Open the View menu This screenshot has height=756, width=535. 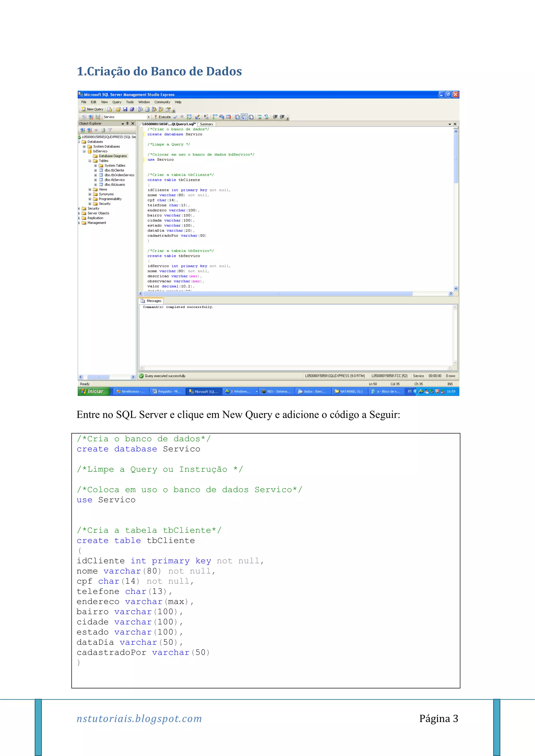[x=104, y=102]
